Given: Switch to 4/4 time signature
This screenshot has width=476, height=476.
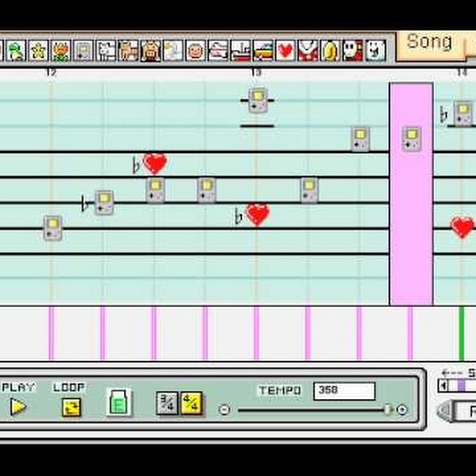Looking at the screenshot, I should (x=191, y=403).
